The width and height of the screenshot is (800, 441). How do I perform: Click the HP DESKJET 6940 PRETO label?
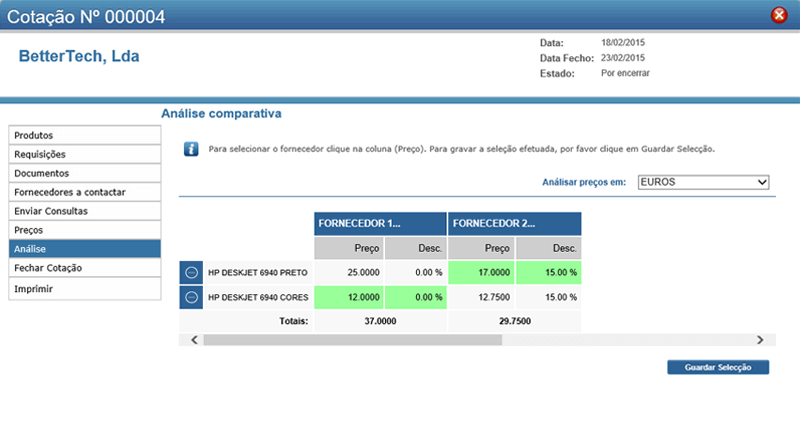click(x=258, y=273)
